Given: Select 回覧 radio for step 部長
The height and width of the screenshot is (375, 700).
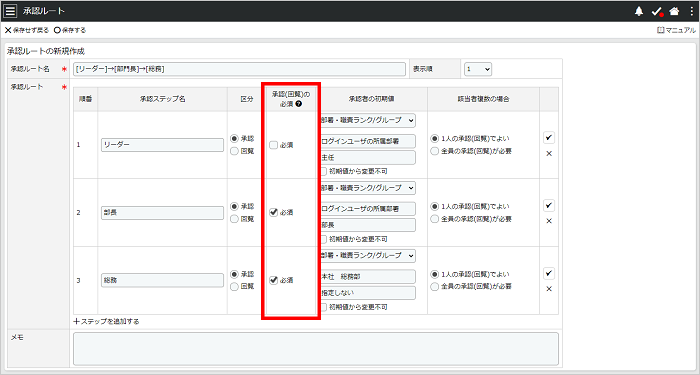Looking at the screenshot, I should pyautogui.click(x=234, y=219).
